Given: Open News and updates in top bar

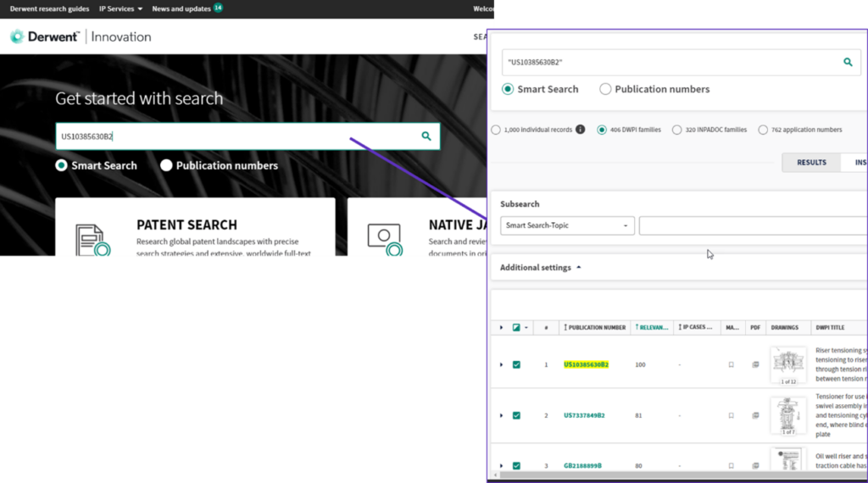Looking at the screenshot, I should click(181, 8).
